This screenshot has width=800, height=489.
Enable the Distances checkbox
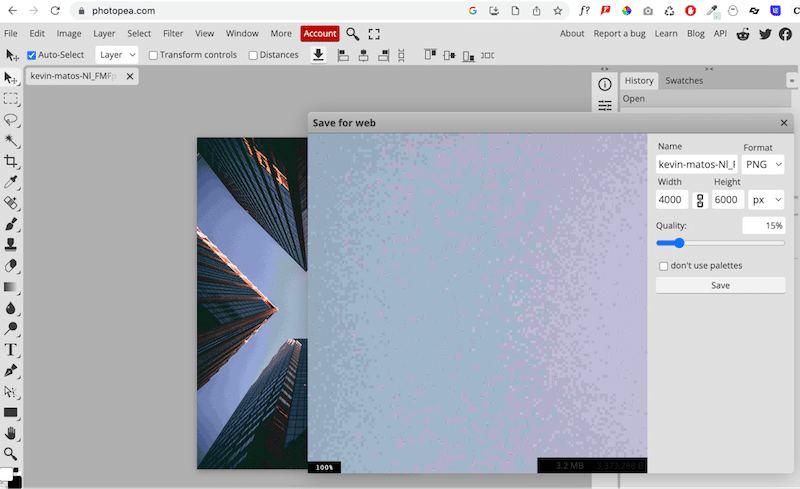pyautogui.click(x=253, y=55)
